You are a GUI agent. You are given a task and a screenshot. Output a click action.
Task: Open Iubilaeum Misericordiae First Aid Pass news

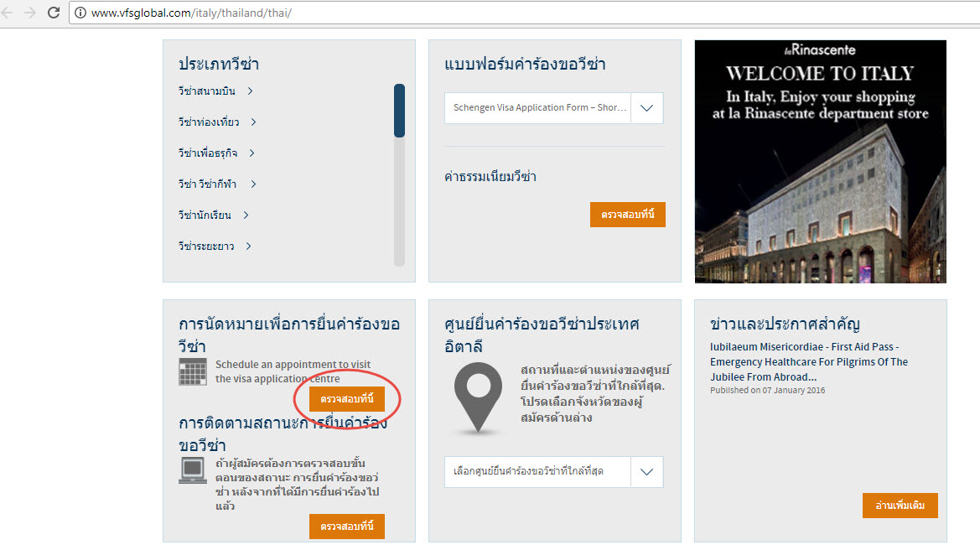pos(809,362)
